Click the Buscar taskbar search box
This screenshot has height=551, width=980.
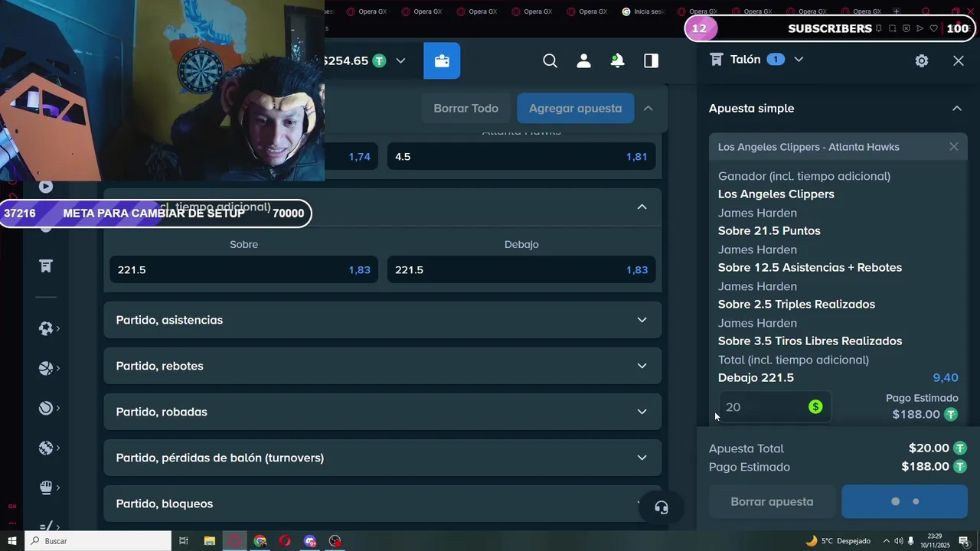tap(97, 541)
